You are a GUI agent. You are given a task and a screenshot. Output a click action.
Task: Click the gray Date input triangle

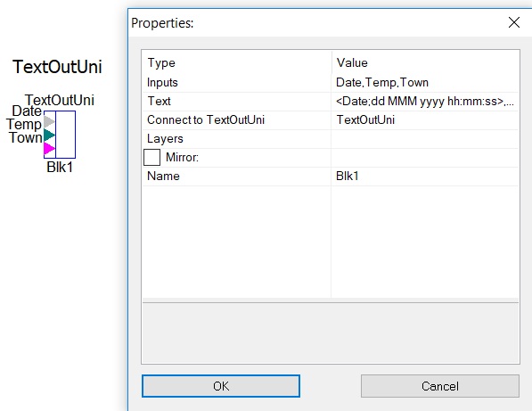click(x=49, y=121)
